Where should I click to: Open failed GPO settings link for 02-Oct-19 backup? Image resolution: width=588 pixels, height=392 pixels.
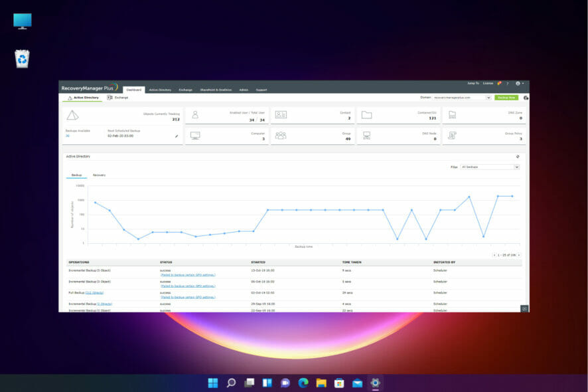tap(188, 298)
